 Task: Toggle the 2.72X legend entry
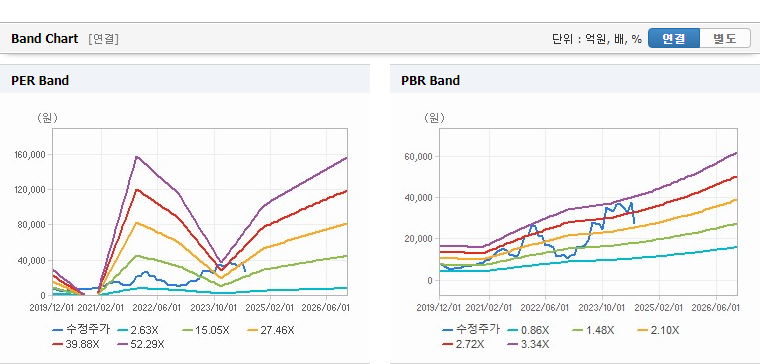point(462,344)
